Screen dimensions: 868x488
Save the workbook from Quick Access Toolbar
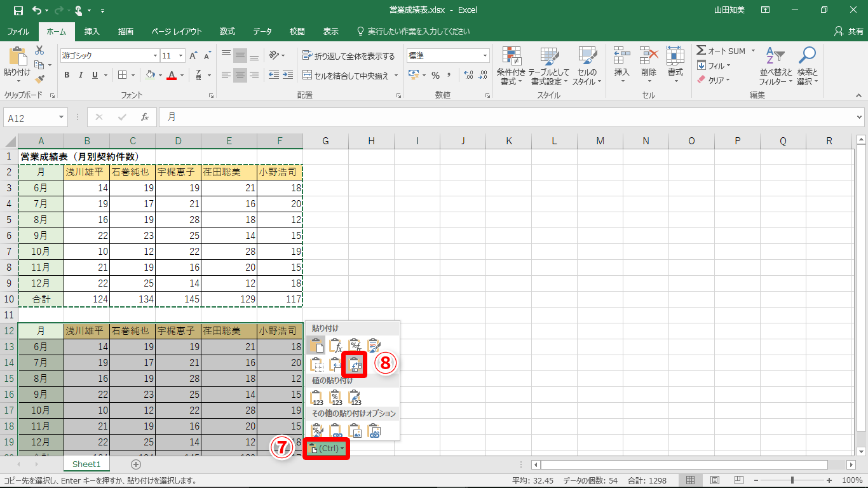[x=18, y=10]
